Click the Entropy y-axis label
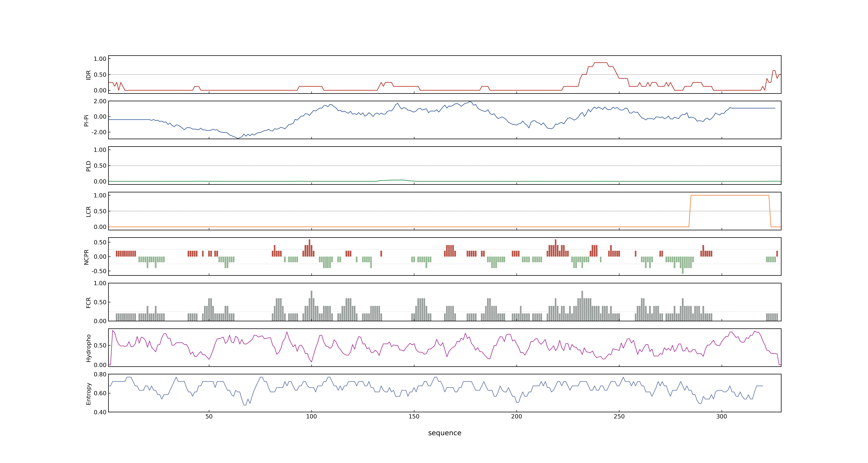Viewport: 868px width, 463px height. [x=88, y=394]
